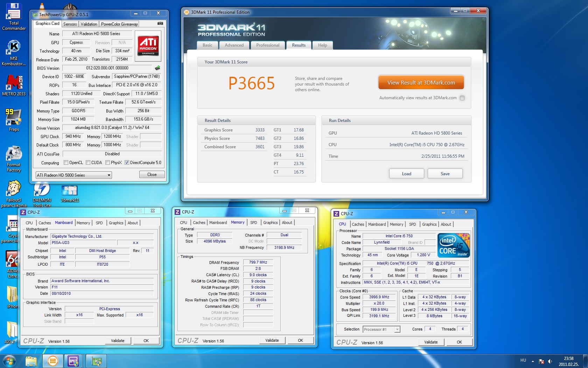
Task: Click the Load button in Run Details
Action: click(x=407, y=174)
